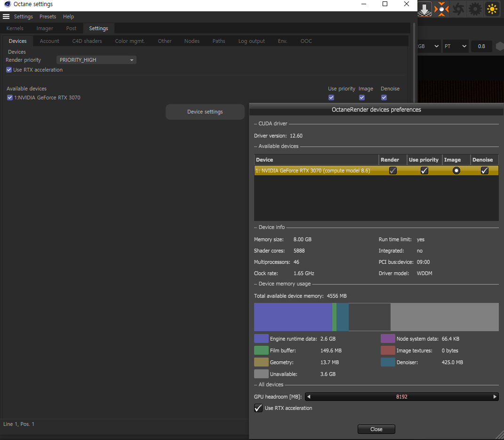Click the Geometry tan swatch
504x440 pixels.
point(261,362)
